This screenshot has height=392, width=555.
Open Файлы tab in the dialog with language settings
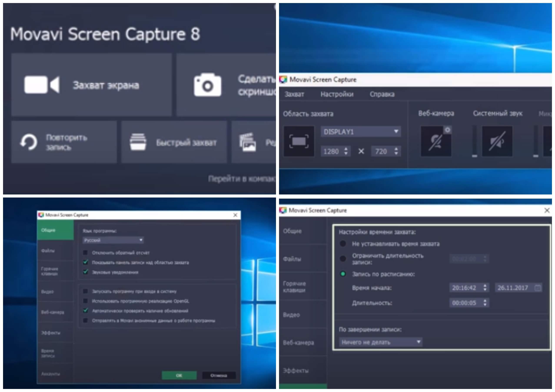tap(55, 250)
